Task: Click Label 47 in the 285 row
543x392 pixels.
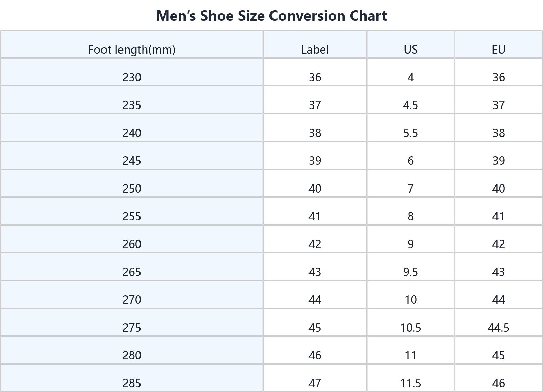Action: coord(315,383)
